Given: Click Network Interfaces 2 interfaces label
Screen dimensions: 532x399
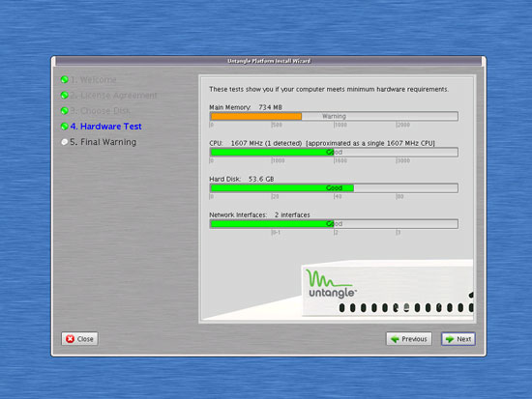Looking at the screenshot, I should pos(259,215).
